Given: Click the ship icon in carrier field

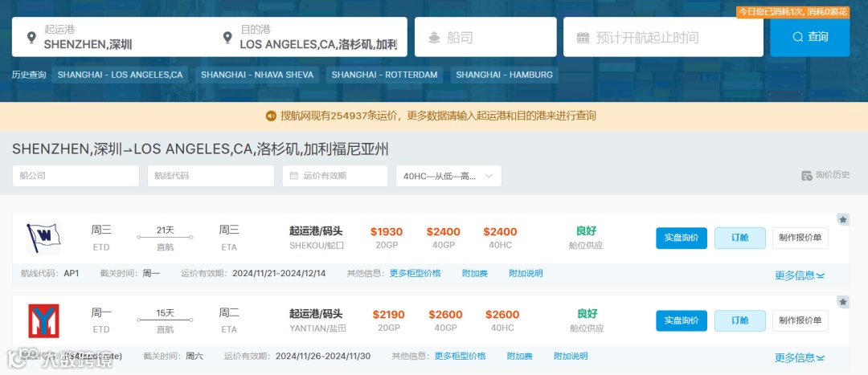Looking at the screenshot, I should click(x=435, y=38).
